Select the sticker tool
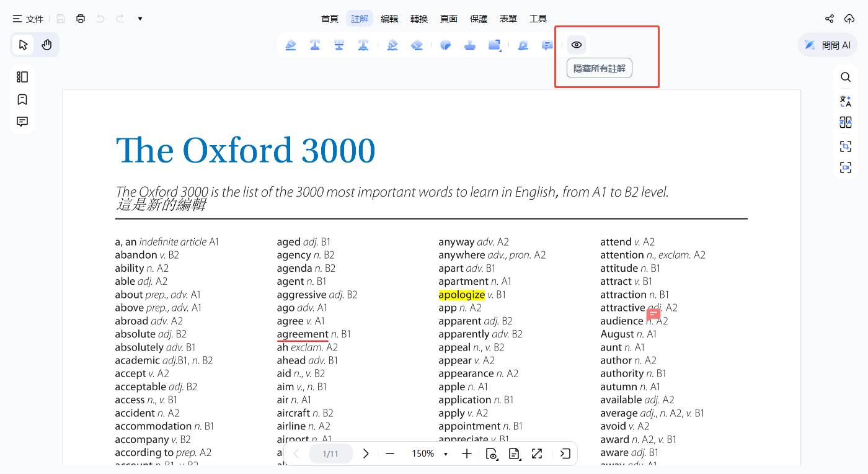The image size is (868, 474). click(446, 45)
